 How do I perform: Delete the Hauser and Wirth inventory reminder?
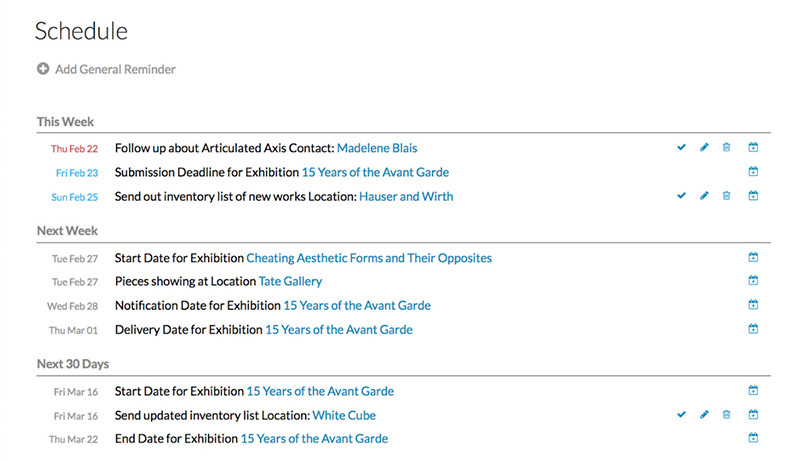click(x=727, y=196)
